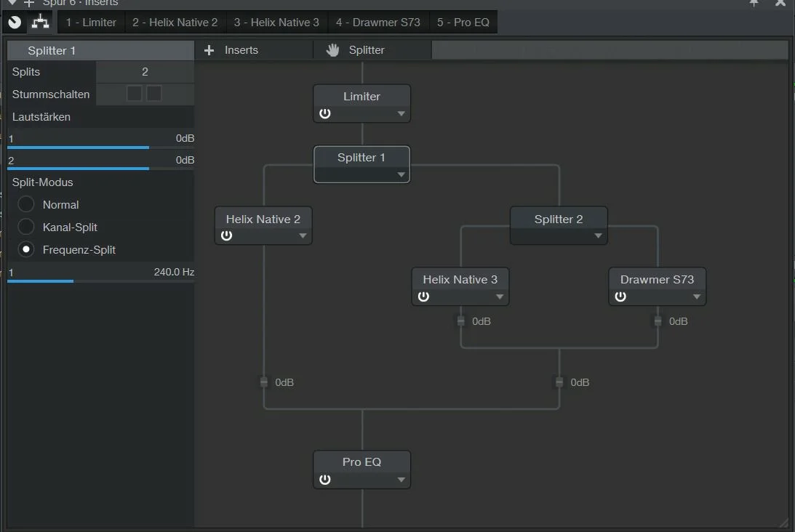795x532 pixels.
Task: Disable Drawmer S73 via power icon
Action: (x=620, y=297)
